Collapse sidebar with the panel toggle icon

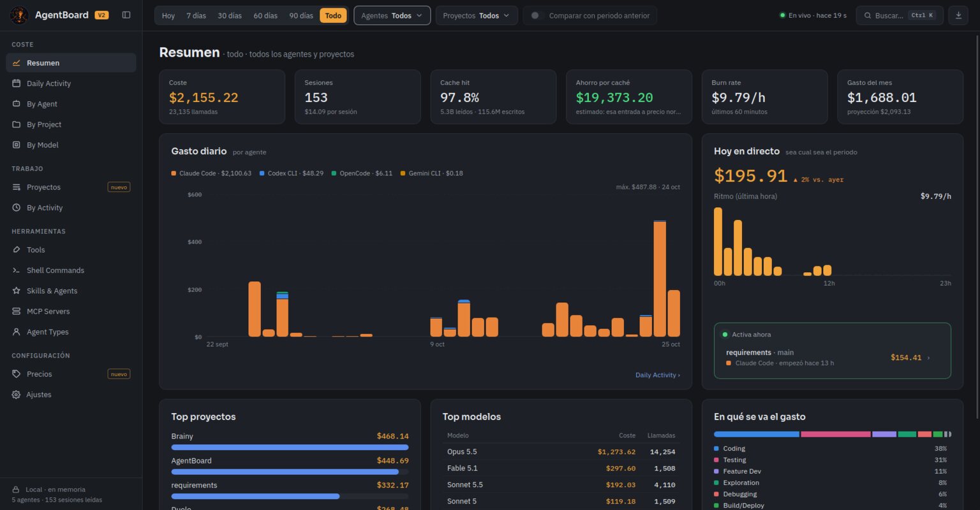pyautogui.click(x=126, y=15)
